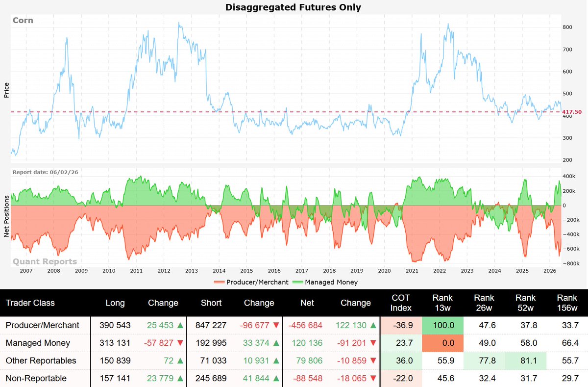The height and width of the screenshot is (387, 588).
Task: Click the 157 141 Long value
Action: pos(115,378)
